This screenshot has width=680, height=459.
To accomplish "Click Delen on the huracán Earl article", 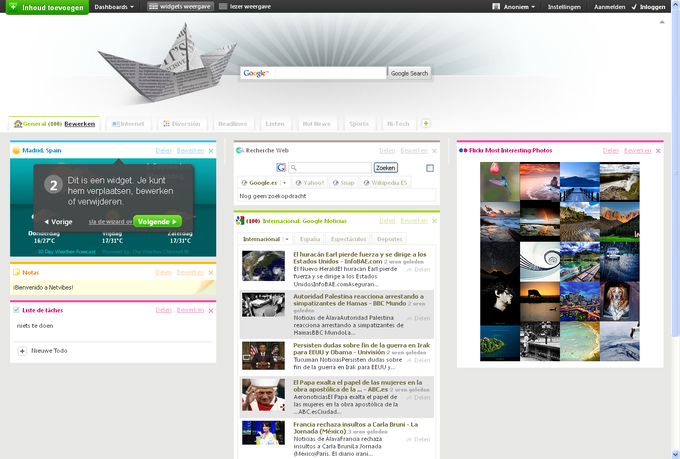I will (418, 269).
